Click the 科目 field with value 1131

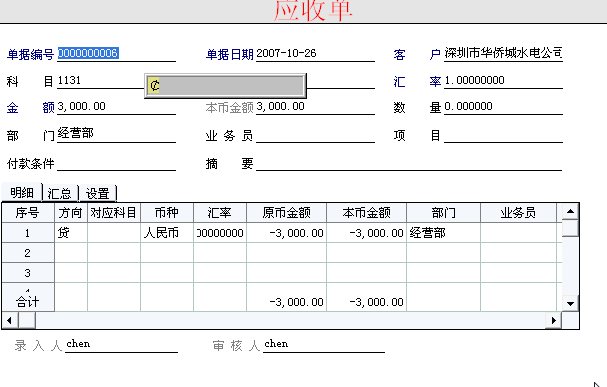click(x=101, y=81)
